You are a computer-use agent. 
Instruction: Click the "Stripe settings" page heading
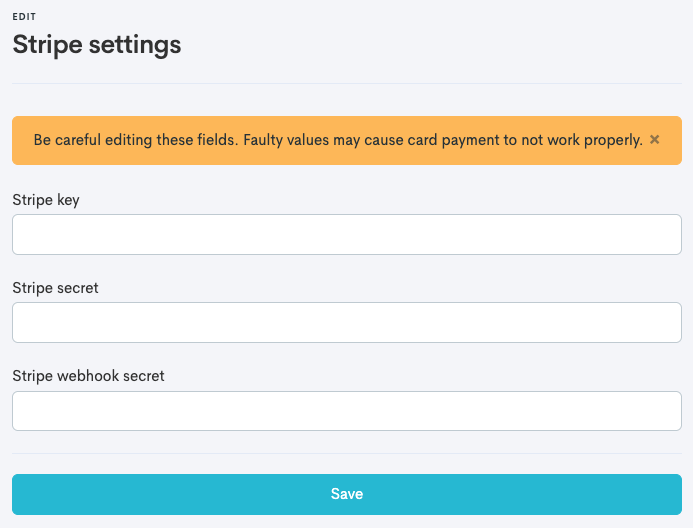(96, 45)
